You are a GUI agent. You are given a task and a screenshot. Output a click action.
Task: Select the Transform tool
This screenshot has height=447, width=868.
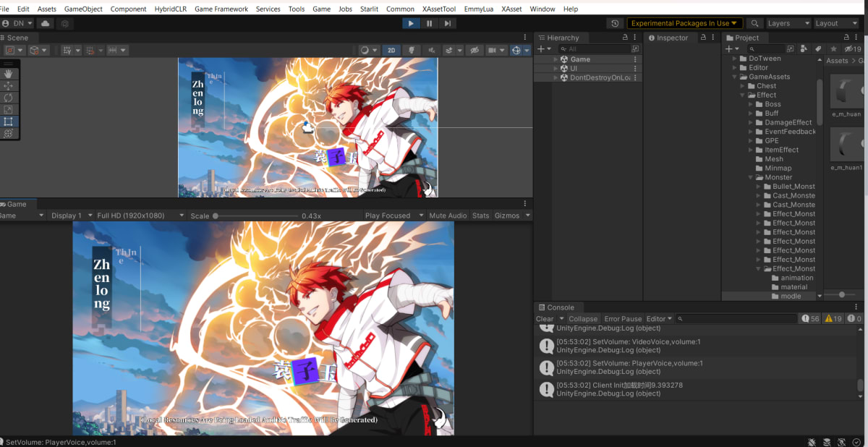(x=9, y=133)
